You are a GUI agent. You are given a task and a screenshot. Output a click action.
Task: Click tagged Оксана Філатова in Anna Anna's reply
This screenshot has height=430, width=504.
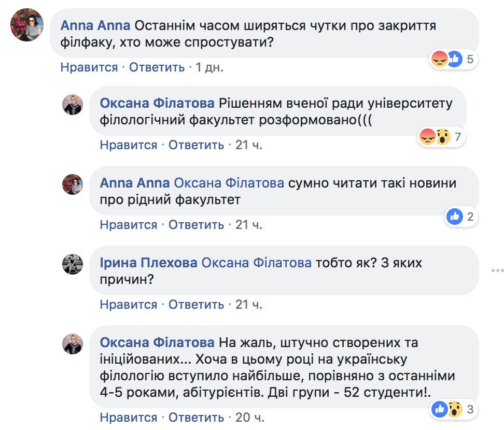(x=228, y=183)
